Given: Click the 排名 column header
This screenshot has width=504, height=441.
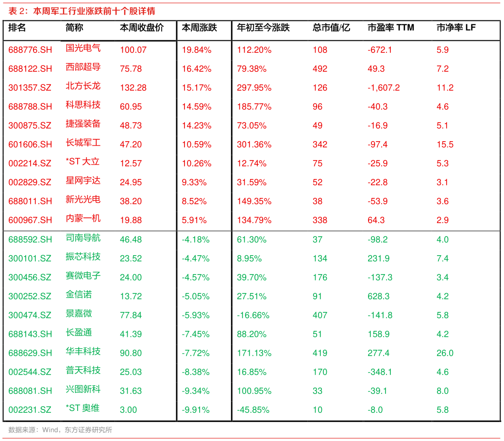Looking at the screenshot, I should tap(17, 28).
